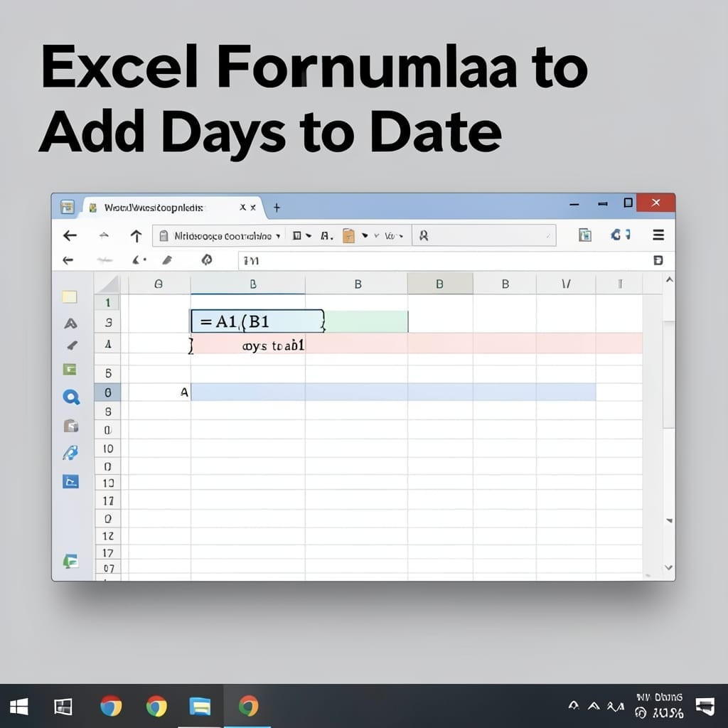Viewport: 728px width, 728px height.
Task: Open the notification center on the taskbar
Action: 705,706
